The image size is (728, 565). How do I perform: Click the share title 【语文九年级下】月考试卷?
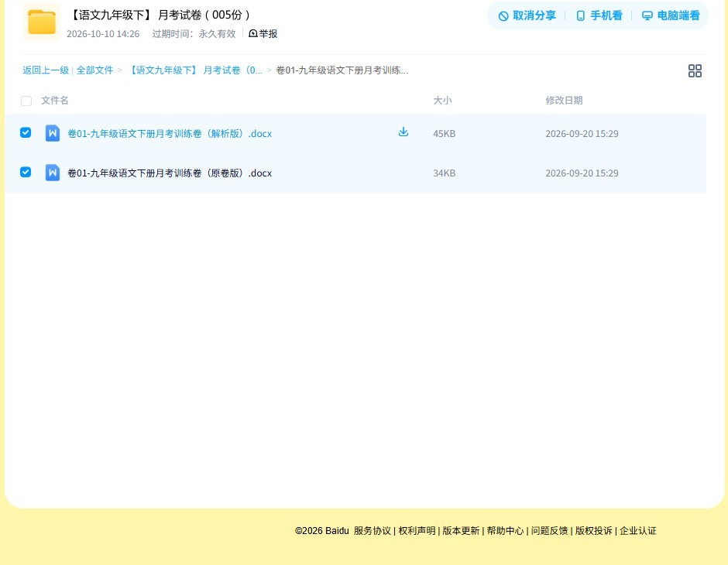point(160,15)
